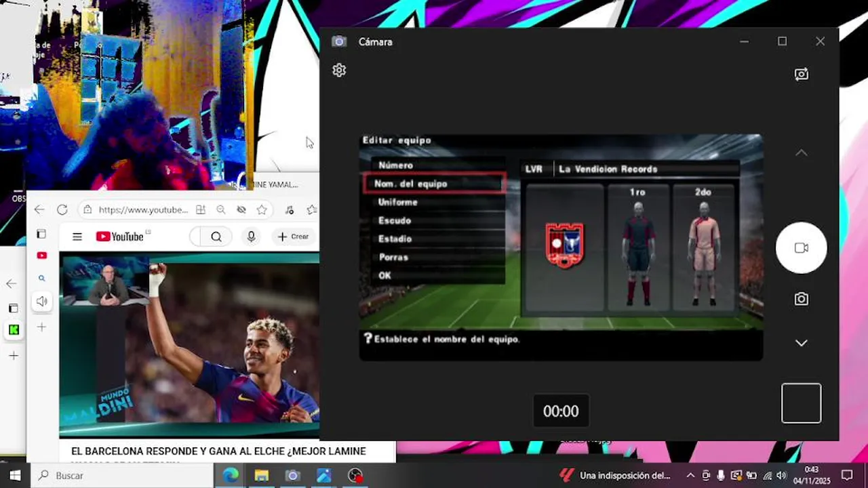Open Microsoft Edge from taskbar
868x488 pixels.
coord(231,476)
